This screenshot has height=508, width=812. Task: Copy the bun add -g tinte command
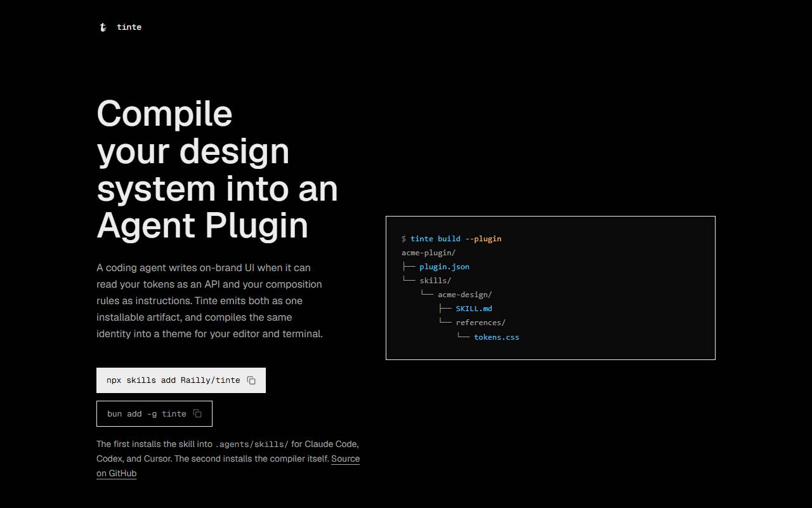197,413
